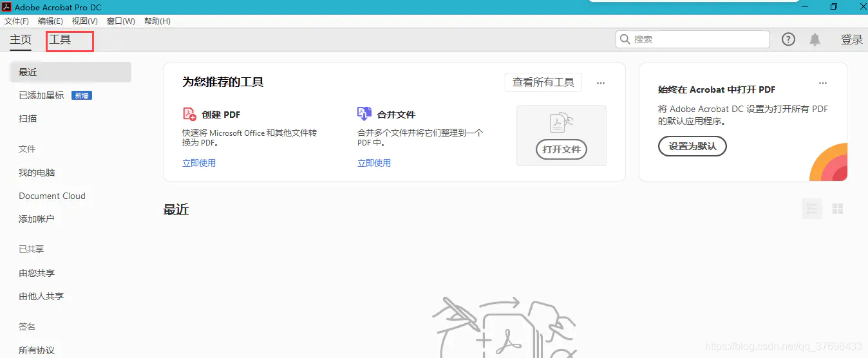Select Document Cloud in the sidebar
Viewport: 868px width, 358px height.
[x=52, y=196]
